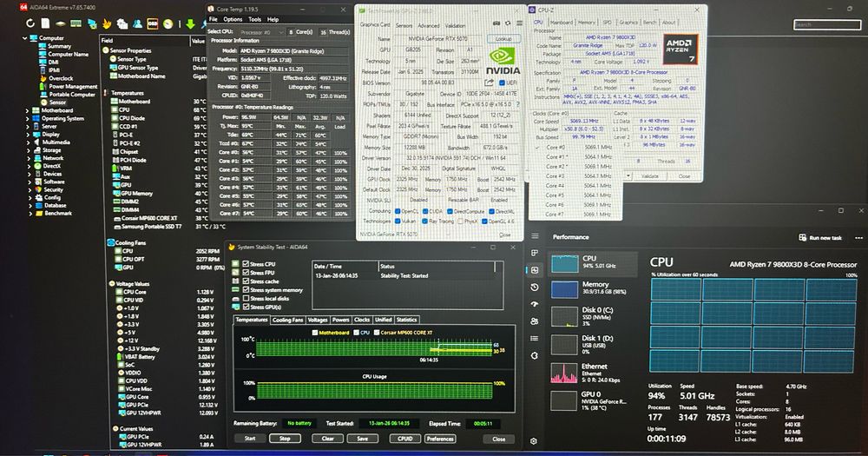
Task: Toggle the Stress FPU checkbox
Action: tap(246, 273)
